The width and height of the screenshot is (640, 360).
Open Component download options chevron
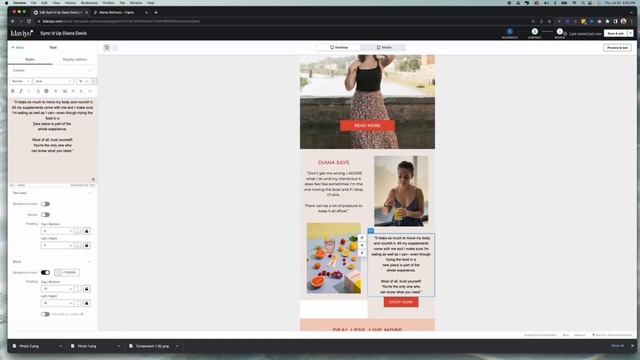177,346
